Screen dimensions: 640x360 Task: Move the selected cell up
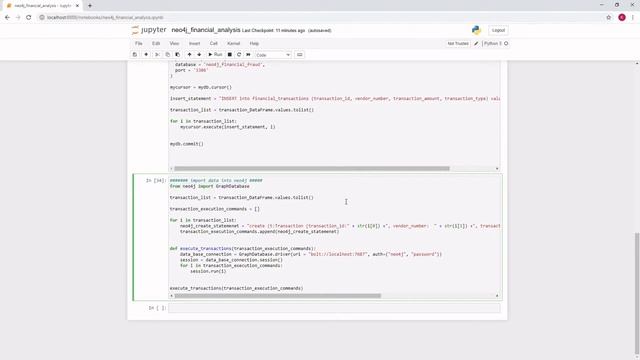(189, 55)
